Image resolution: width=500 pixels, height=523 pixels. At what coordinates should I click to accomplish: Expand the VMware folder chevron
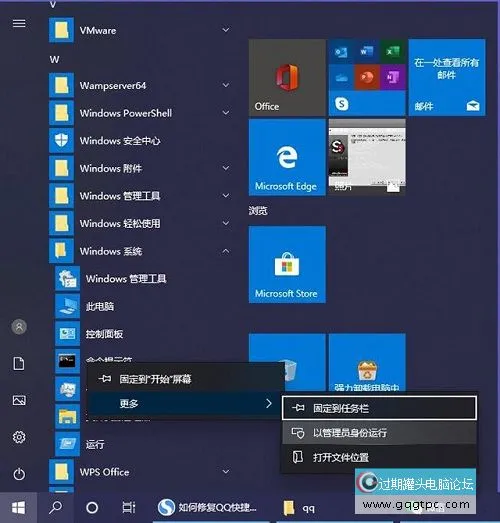226,30
